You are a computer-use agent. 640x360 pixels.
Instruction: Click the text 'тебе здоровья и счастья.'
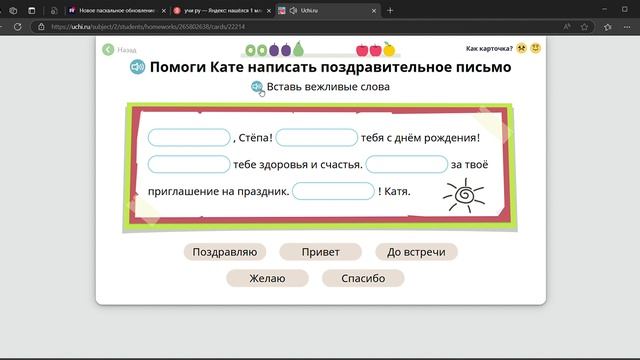coord(298,164)
